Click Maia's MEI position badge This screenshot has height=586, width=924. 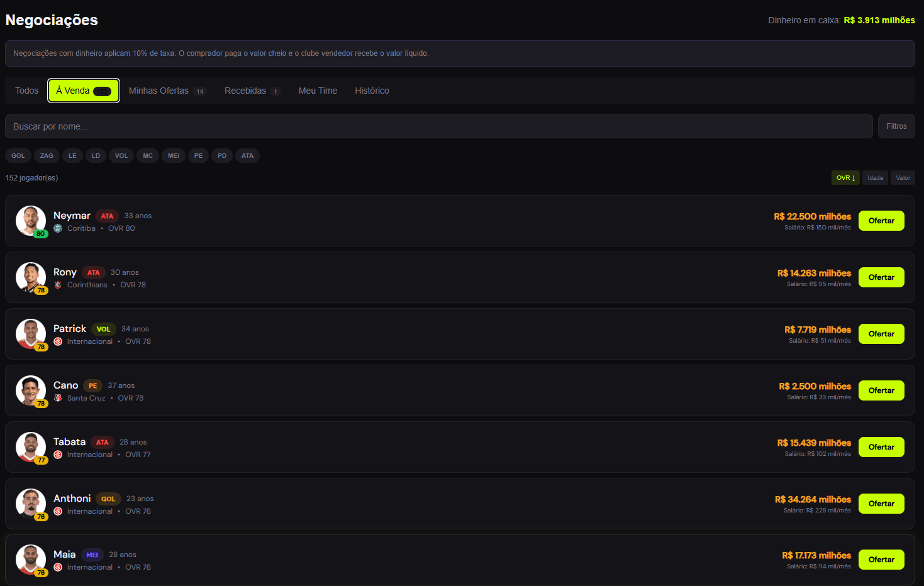92,555
